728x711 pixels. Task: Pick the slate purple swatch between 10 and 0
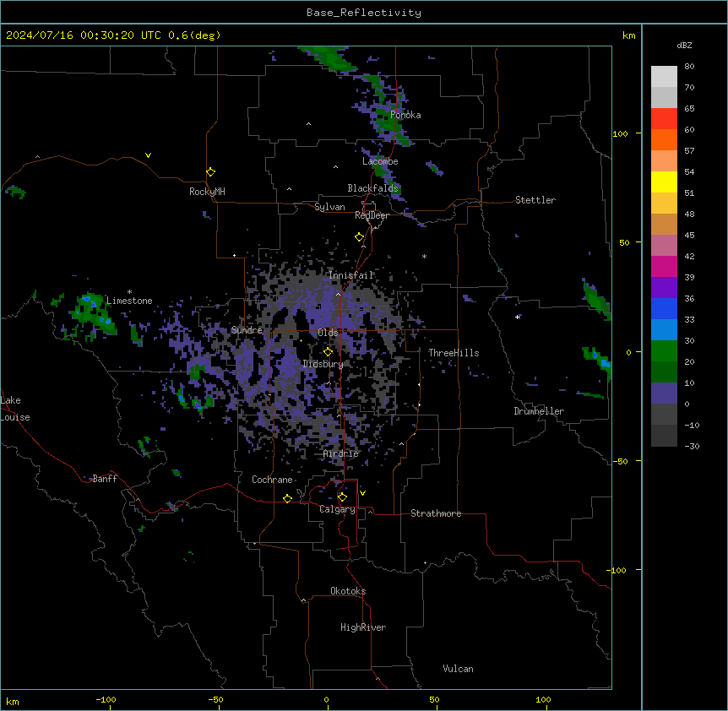pyautogui.click(x=664, y=393)
